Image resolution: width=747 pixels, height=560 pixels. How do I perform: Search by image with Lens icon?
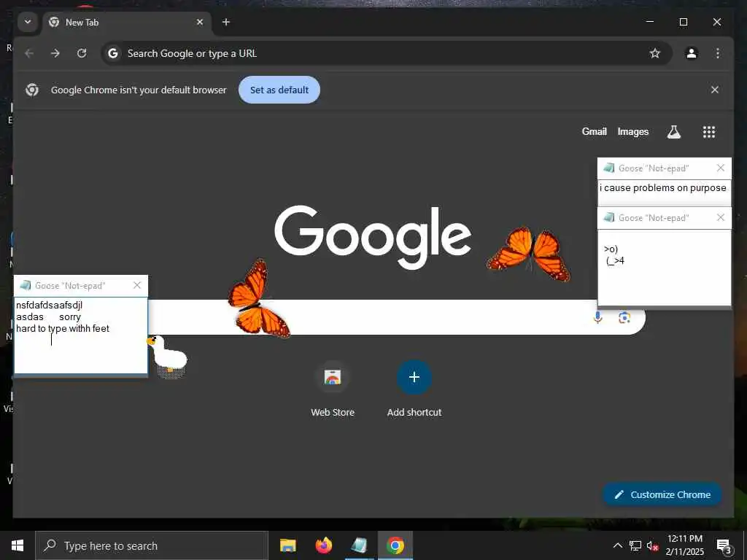click(624, 317)
